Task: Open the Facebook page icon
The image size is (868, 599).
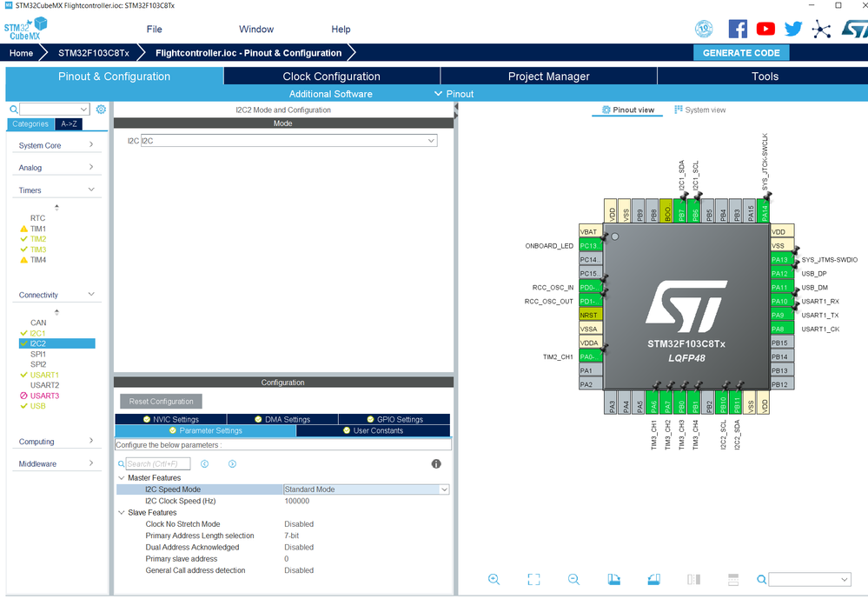Action: [738, 29]
